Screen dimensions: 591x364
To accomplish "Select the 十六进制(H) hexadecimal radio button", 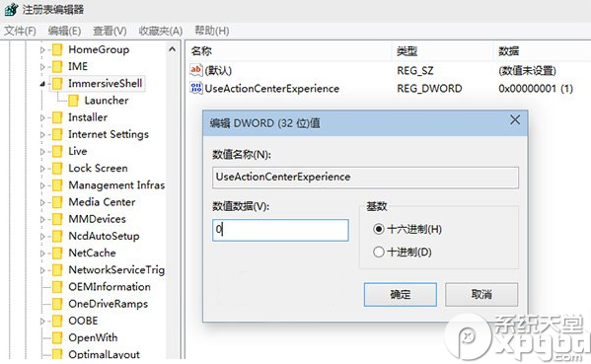I will pos(379,229).
